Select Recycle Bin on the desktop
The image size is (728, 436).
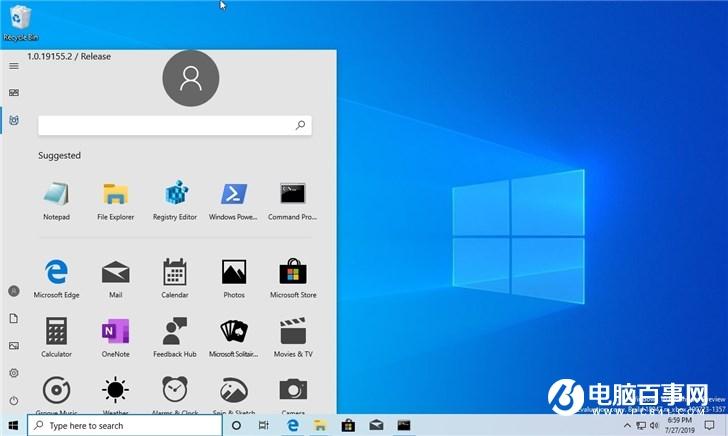tap(21, 22)
